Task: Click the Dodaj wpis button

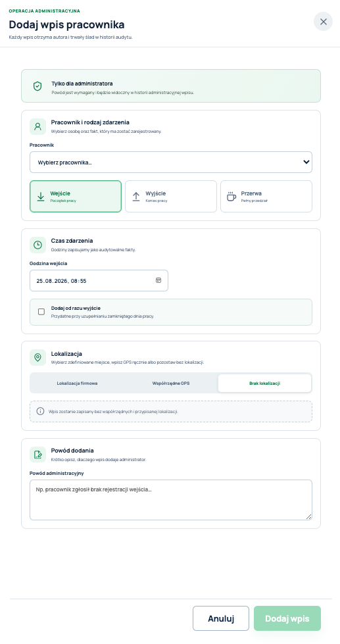Action: [x=287, y=618]
